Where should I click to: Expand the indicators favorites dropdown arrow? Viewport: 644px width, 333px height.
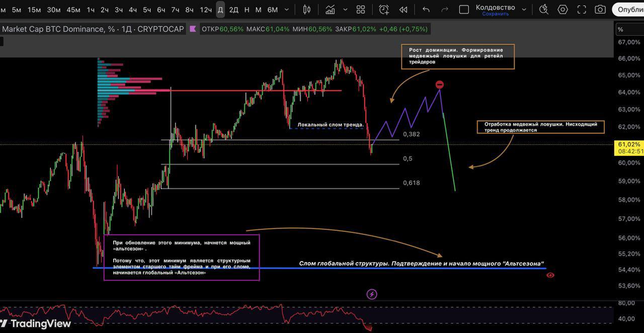[345, 10]
